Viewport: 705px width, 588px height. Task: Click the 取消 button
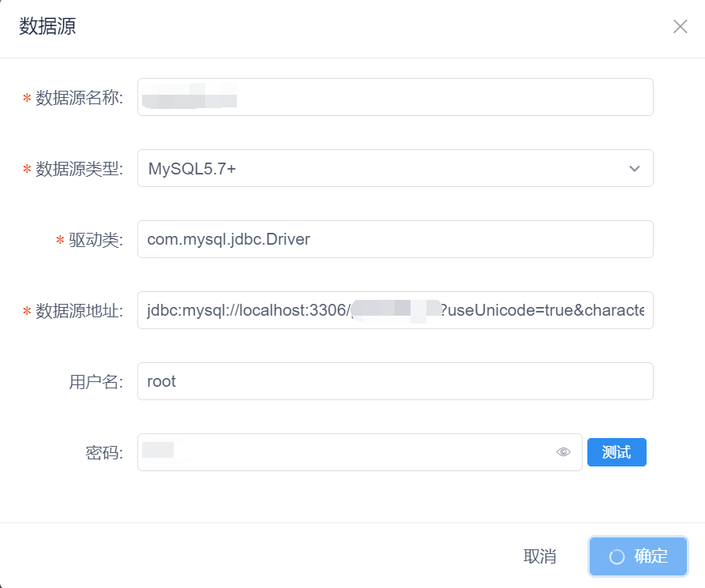coord(540,556)
